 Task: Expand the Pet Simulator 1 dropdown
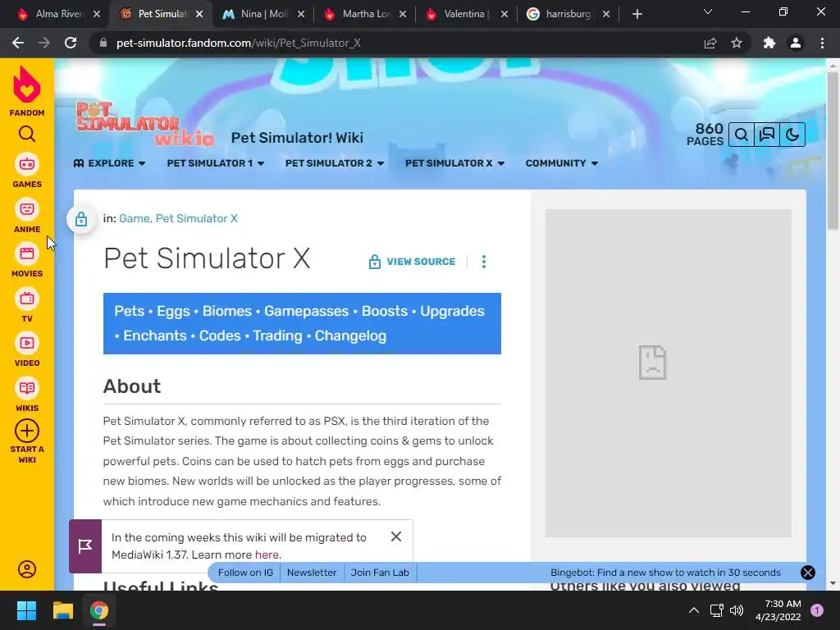(x=216, y=163)
